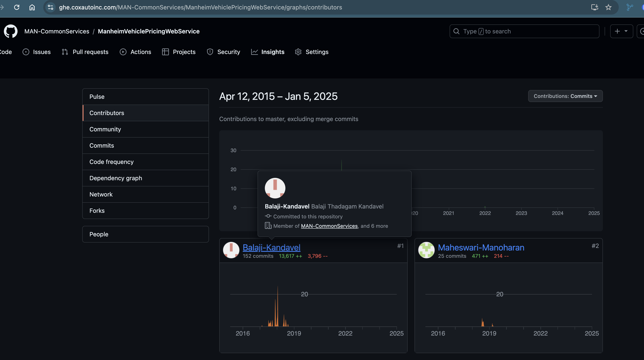The image size is (644, 360).
Task: Select Contributors in the sidebar
Action: pos(146,113)
